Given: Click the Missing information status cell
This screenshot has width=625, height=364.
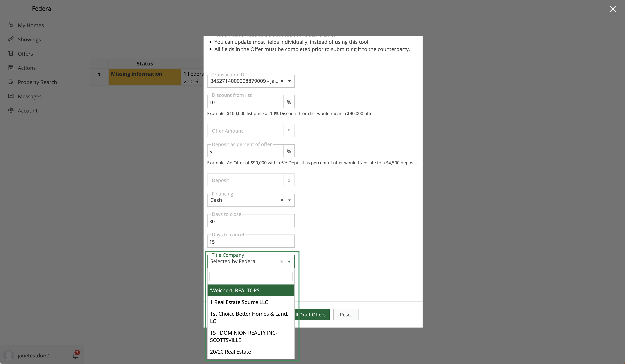Looking at the screenshot, I should (145, 77).
